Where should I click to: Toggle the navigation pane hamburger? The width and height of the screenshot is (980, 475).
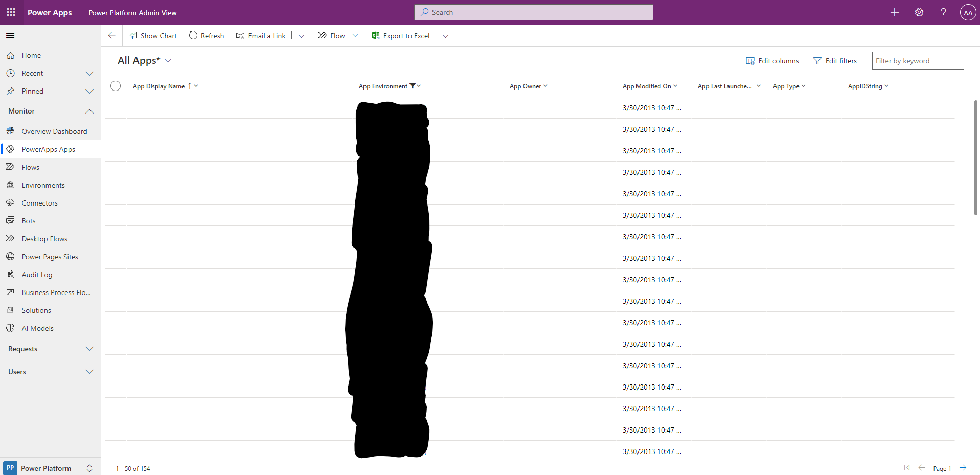10,35
